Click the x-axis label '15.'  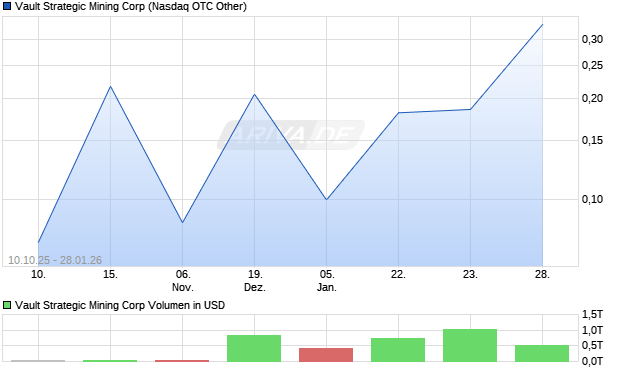tap(110, 274)
